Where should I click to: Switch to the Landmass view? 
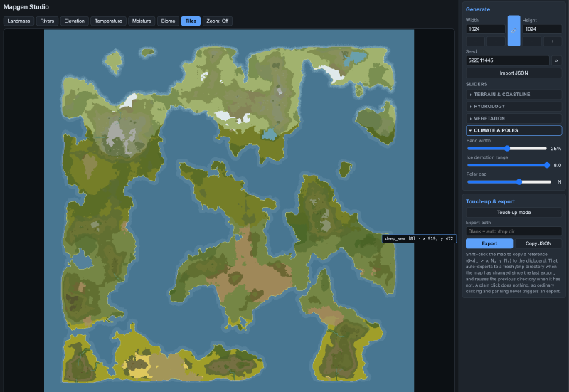[x=19, y=21]
